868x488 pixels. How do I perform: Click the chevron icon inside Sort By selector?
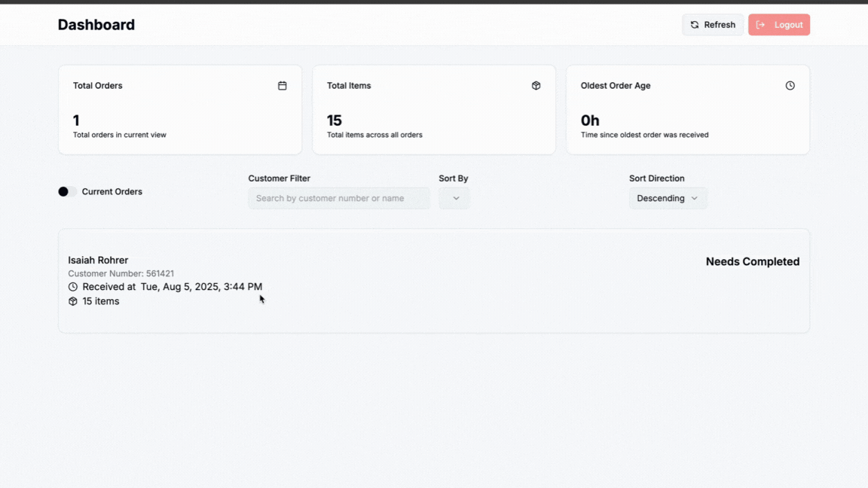[x=454, y=198]
